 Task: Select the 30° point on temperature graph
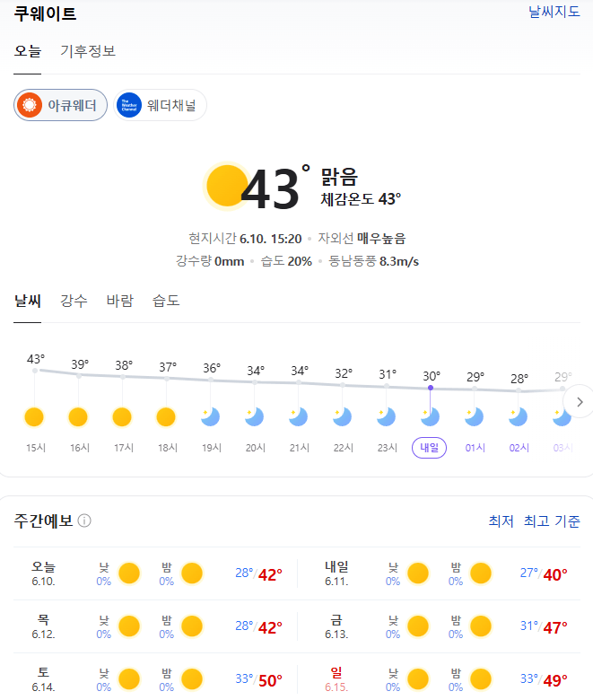click(431, 388)
